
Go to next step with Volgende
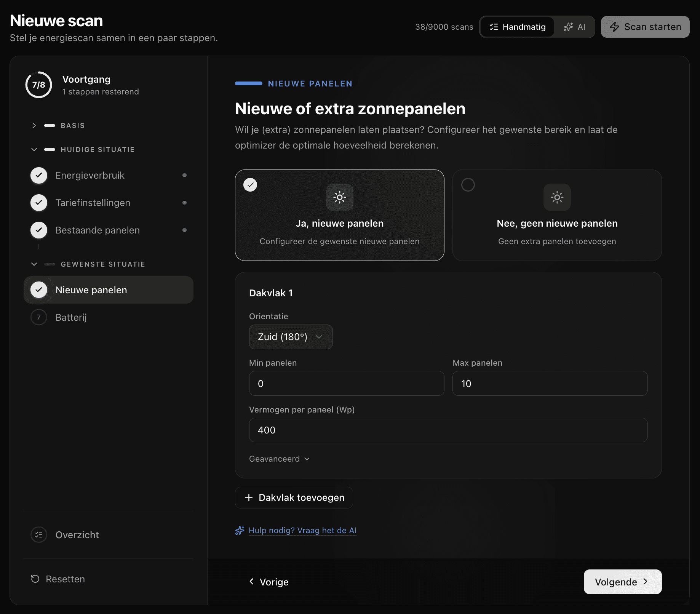pos(622,582)
